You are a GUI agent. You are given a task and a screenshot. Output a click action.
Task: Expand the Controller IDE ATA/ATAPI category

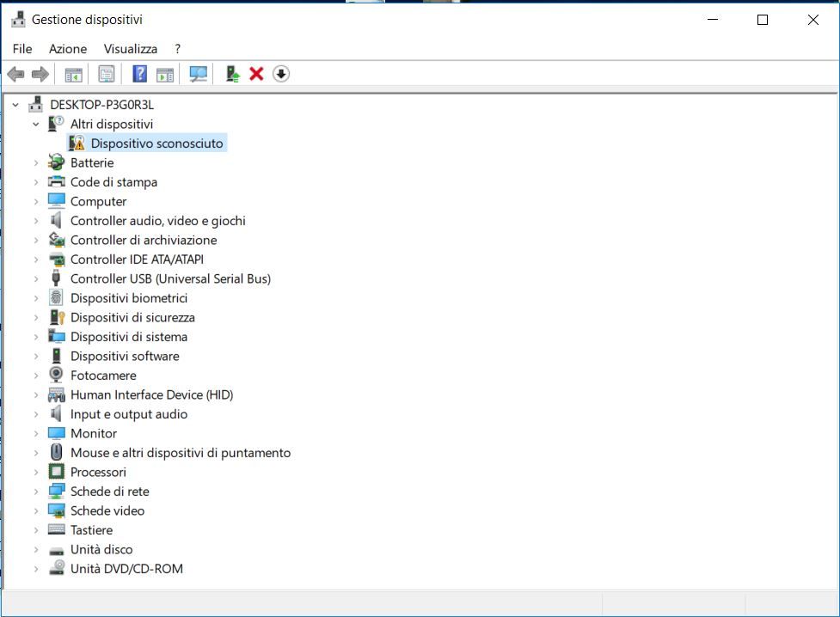[x=36, y=260]
